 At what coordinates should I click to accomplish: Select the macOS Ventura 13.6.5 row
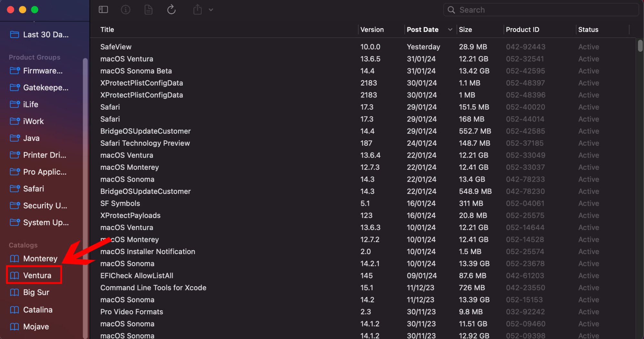363,59
